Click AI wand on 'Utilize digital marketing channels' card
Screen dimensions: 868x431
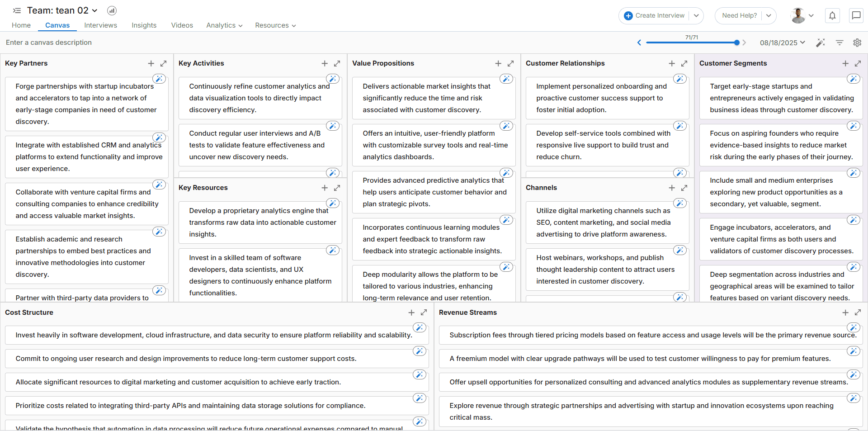(x=680, y=203)
